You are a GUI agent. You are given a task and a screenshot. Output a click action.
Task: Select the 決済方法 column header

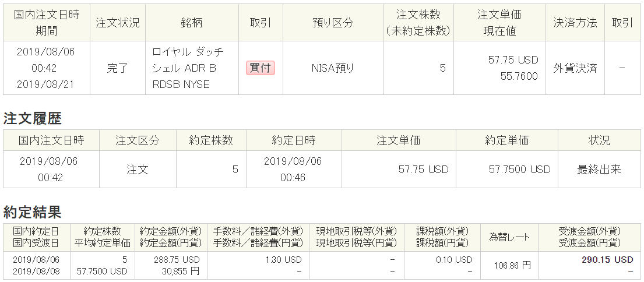click(x=575, y=23)
